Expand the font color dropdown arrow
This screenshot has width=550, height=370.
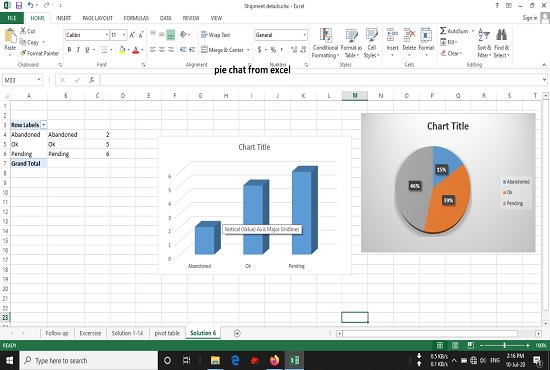(x=142, y=50)
